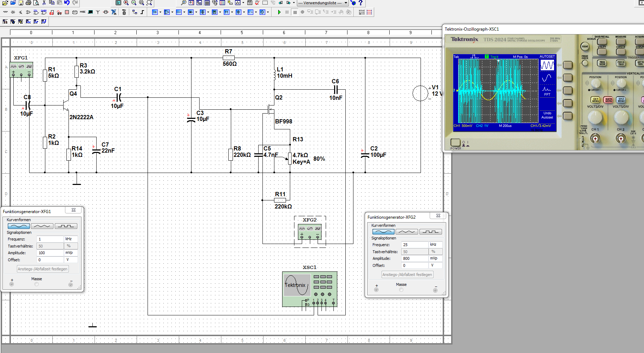Zoom to fit page icon
Viewport: 644px width, 353px height.
pos(149,2)
